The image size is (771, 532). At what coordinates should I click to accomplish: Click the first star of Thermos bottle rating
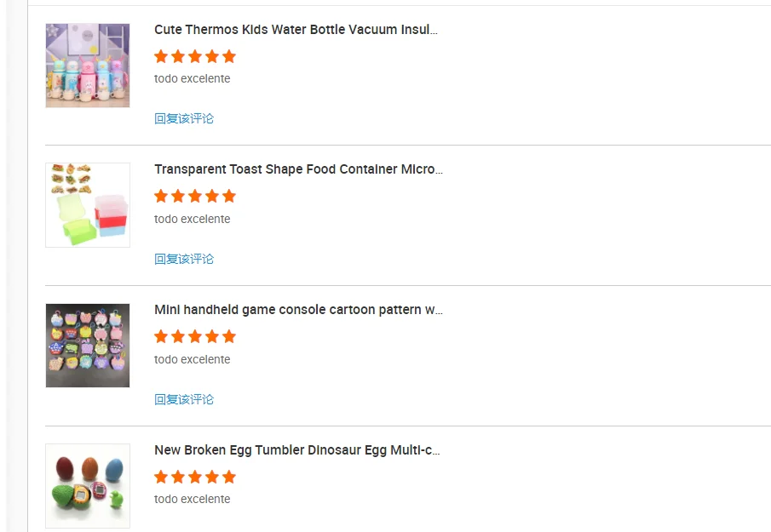click(161, 57)
